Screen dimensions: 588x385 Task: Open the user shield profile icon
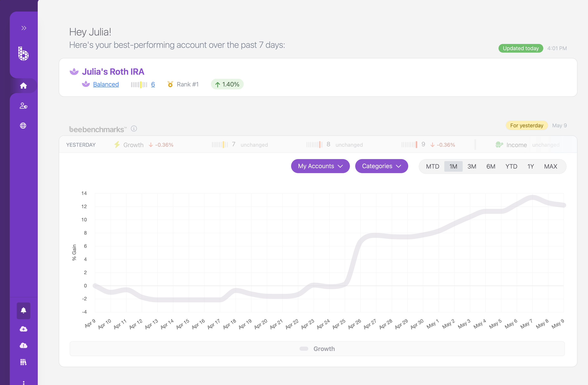click(24, 106)
